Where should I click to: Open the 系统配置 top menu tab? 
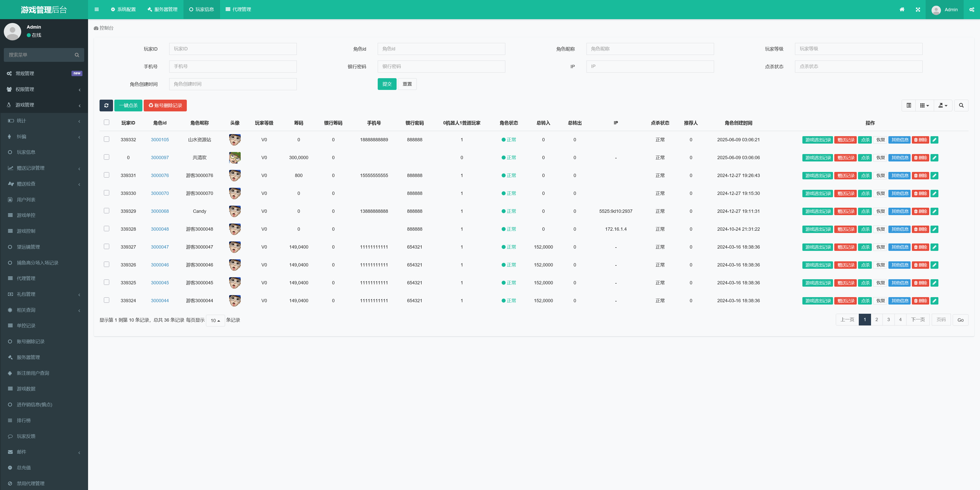point(123,9)
